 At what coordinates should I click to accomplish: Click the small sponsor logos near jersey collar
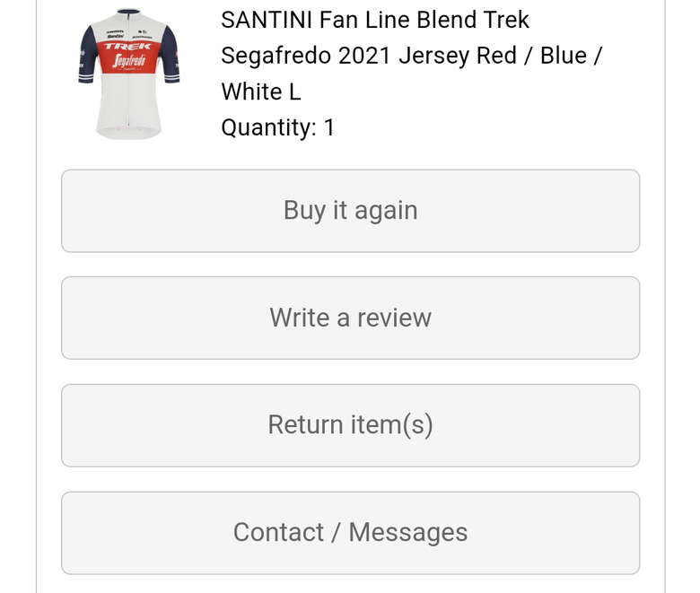coord(128,34)
